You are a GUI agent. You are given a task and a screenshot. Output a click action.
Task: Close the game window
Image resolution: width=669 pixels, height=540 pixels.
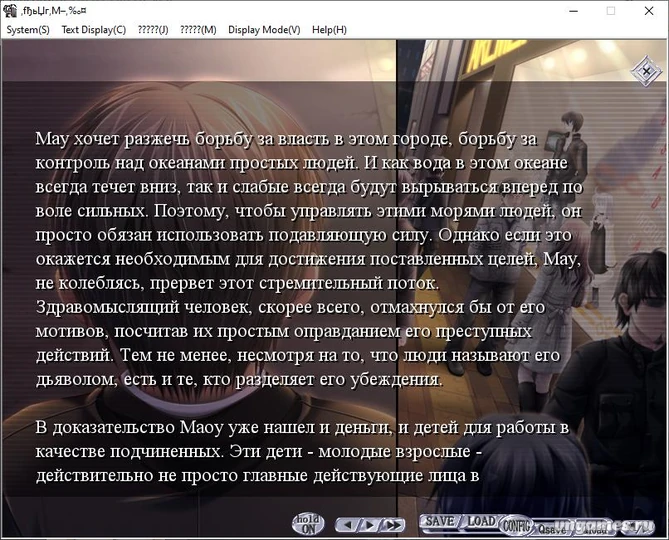click(x=649, y=11)
